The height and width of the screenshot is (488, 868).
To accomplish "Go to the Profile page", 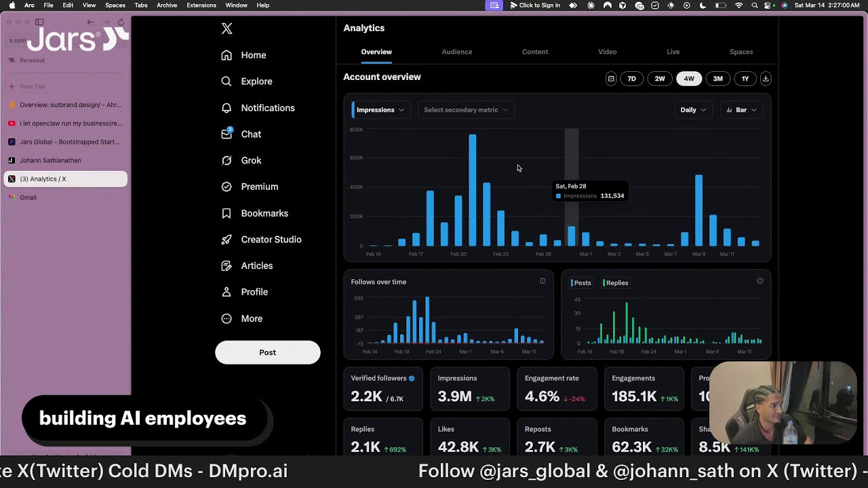I will point(244,292).
